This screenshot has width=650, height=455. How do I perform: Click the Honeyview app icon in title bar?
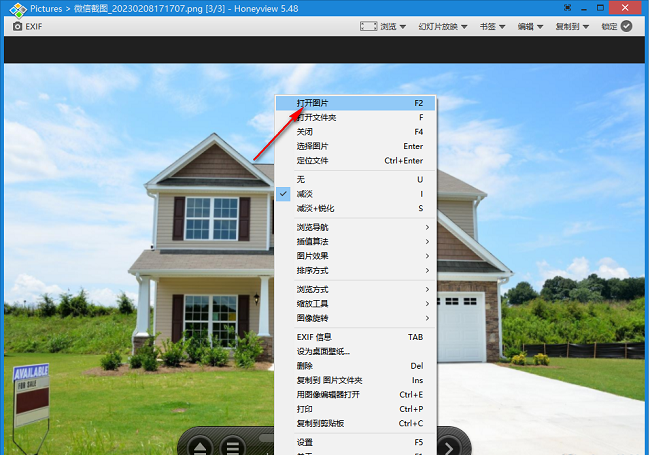[17, 8]
